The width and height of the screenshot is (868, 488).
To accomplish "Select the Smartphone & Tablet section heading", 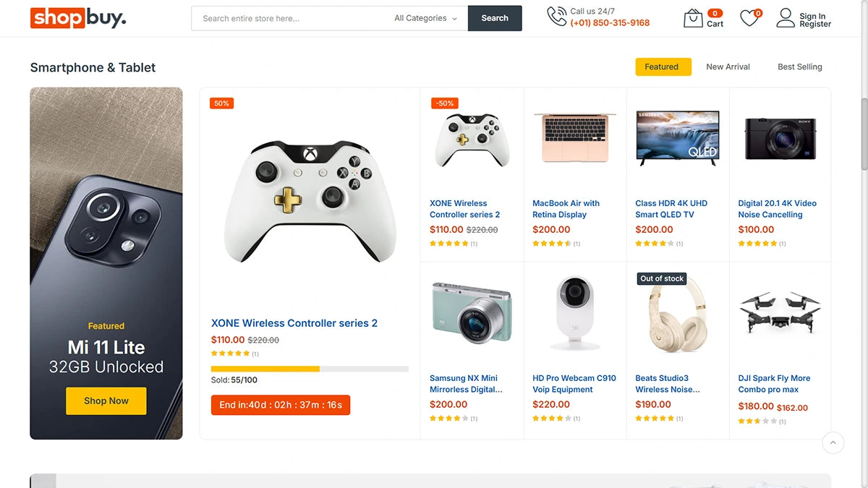I will click(x=93, y=67).
